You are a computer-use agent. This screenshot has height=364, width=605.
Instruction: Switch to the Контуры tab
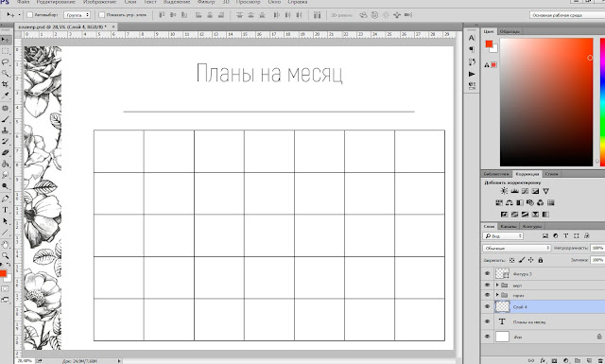[x=531, y=226]
